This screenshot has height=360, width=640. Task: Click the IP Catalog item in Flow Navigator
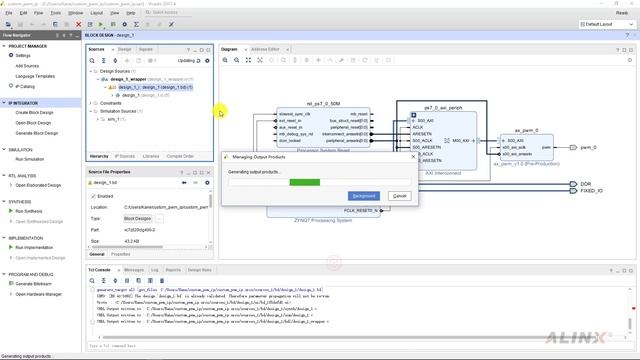click(25, 87)
